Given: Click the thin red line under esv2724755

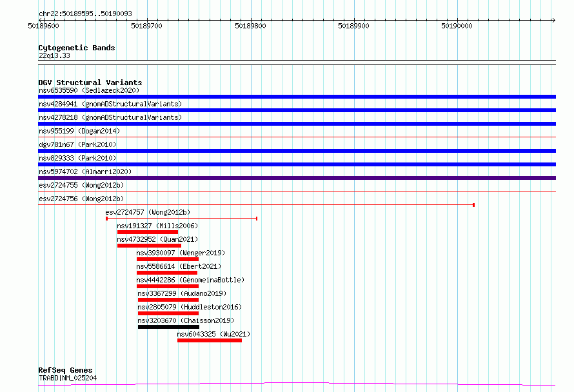Looking at the screenshot, I should click(x=297, y=191).
